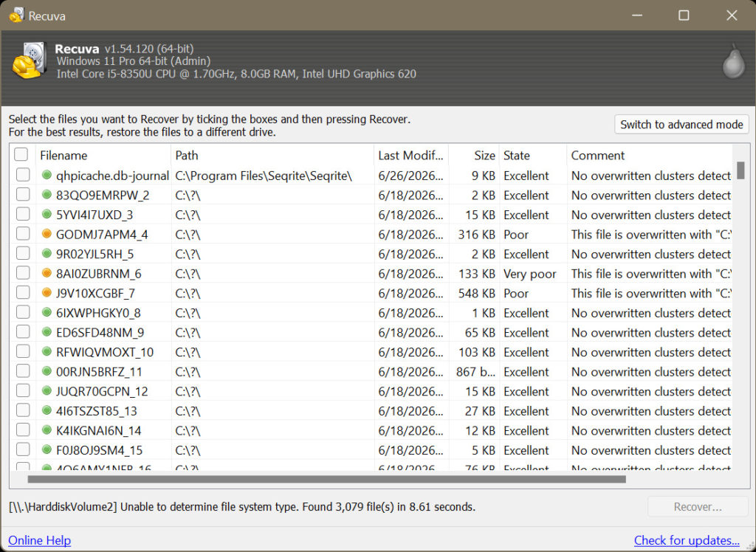This screenshot has width=756, height=552.
Task: Check the box for 00RJN5BRFZ_11
Action: coord(23,370)
